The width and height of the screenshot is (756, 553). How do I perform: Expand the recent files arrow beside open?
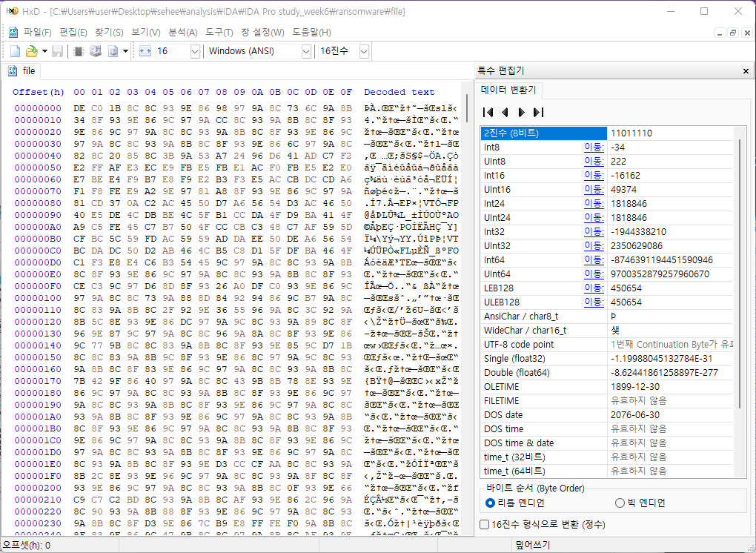(x=44, y=51)
